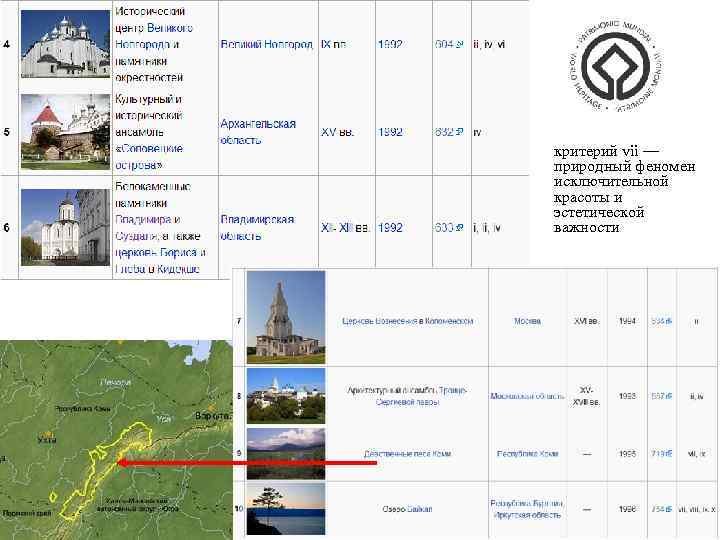720x540 pixels.
Task: Click the year 1992 in the Великий Новгород row
Action: pos(390,44)
